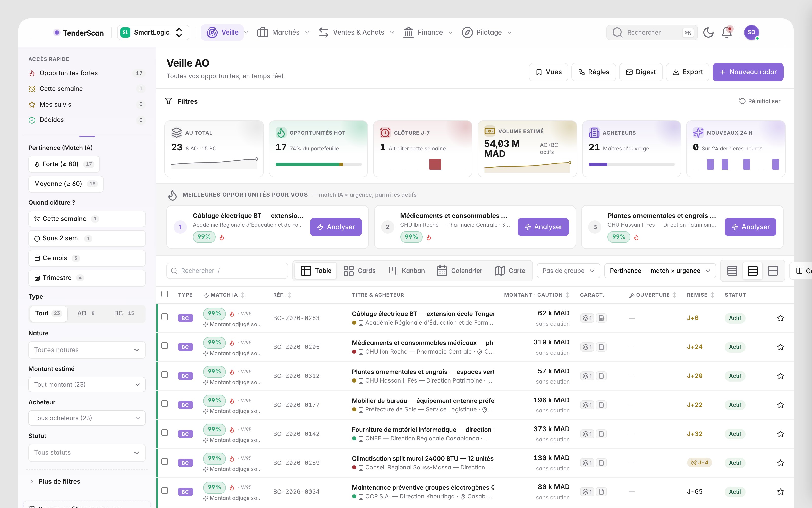Star the BC-2026-0289 row
The width and height of the screenshot is (812, 508).
[781, 463]
